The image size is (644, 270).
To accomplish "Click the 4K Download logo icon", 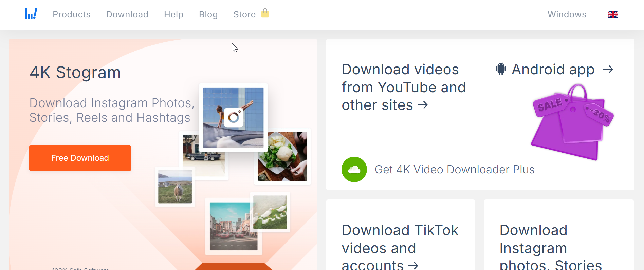I will (x=31, y=14).
